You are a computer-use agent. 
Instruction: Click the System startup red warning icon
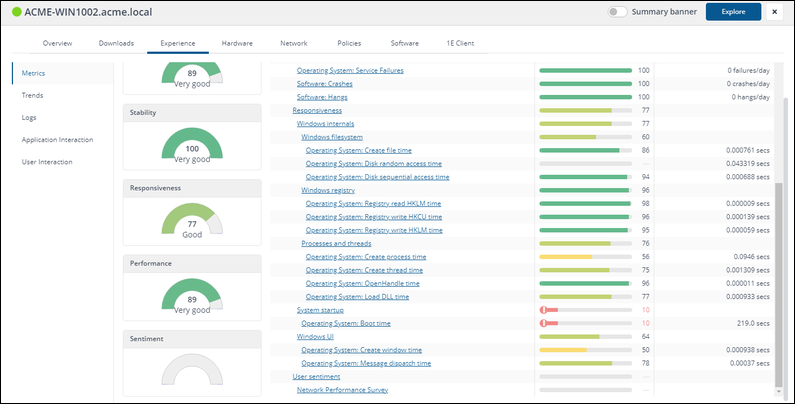click(x=543, y=310)
